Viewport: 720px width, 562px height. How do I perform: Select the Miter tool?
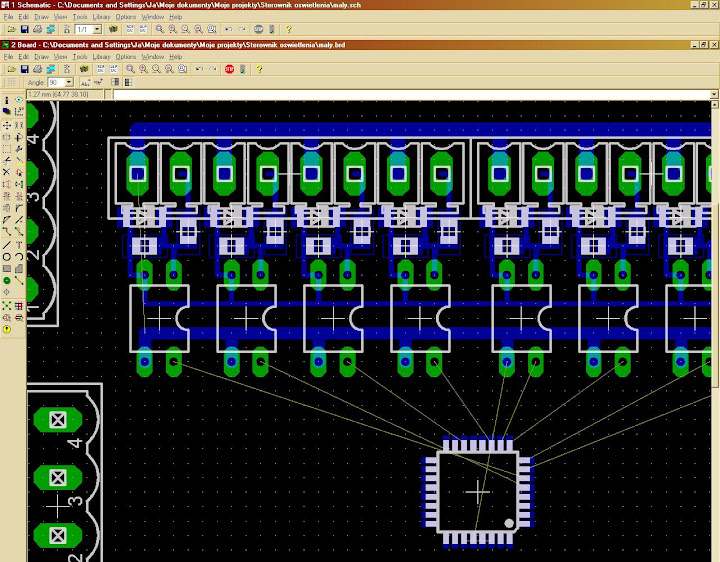[x=19, y=208]
